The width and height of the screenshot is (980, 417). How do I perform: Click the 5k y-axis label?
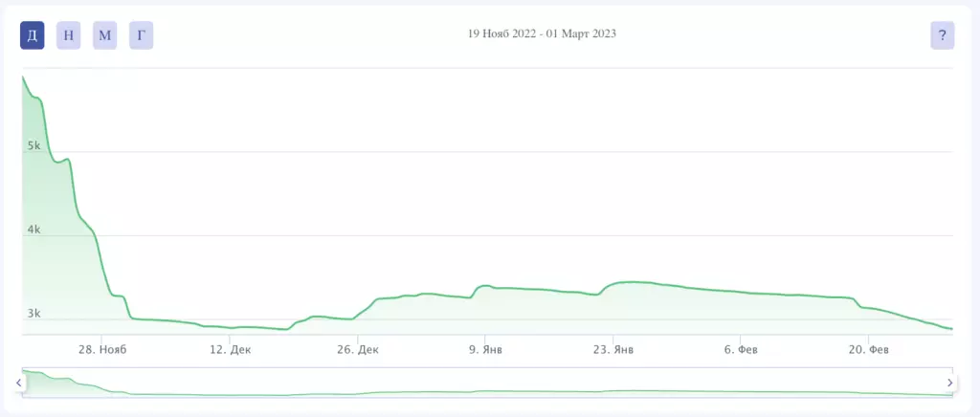click(x=33, y=146)
